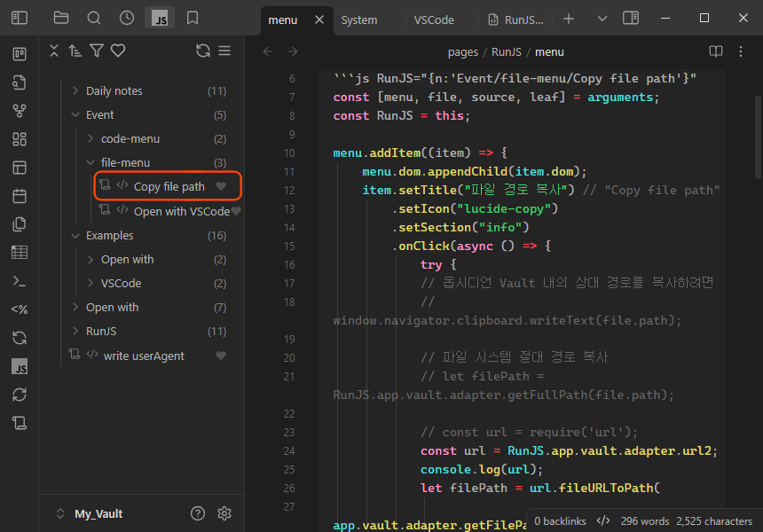Open the code list options menu

point(224,51)
